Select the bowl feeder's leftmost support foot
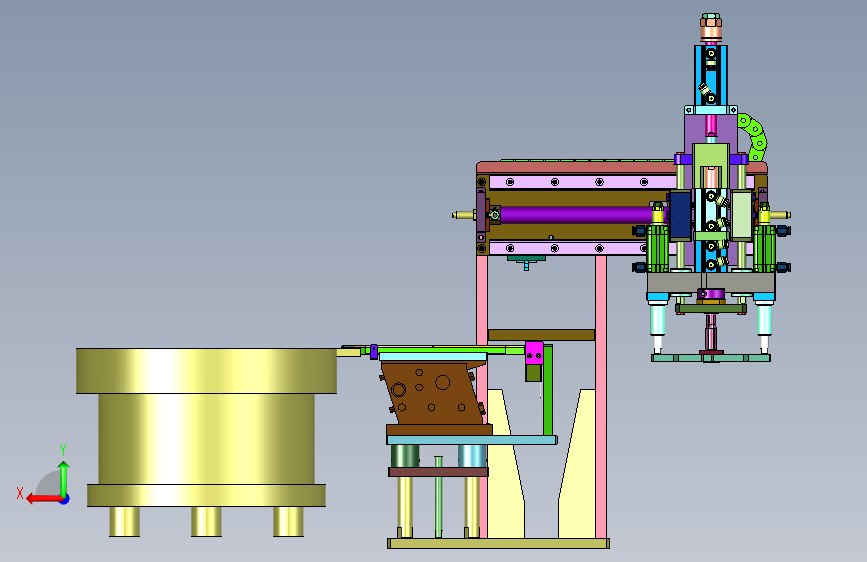Viewport: 867px width, 562px height. click(x=124, y=521)
